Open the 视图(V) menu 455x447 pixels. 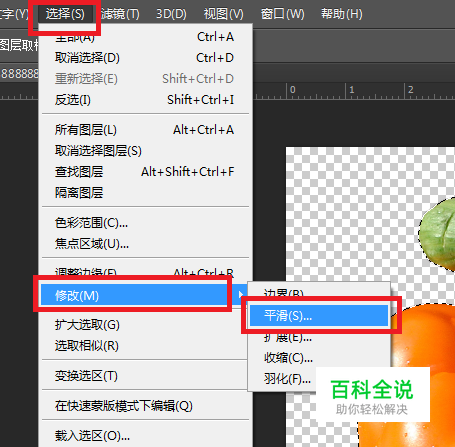(224, 14)
